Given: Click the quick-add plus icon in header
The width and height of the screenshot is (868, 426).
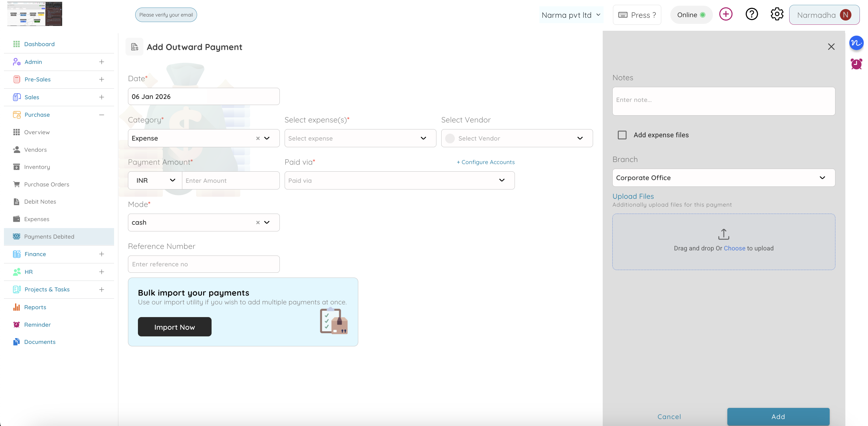Looking at the screenshot, I should click(x=726, y=14).
